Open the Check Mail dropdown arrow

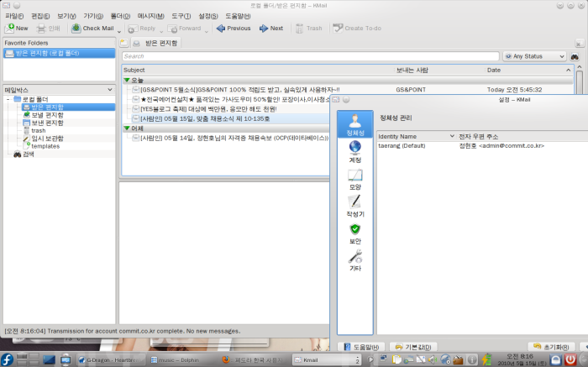click(x=119, y=31)
